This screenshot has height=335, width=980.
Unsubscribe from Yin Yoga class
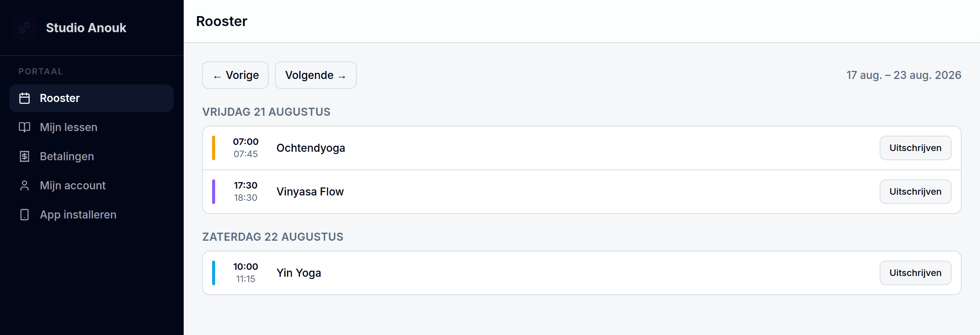pyautogui.click(x=915, y=273)
